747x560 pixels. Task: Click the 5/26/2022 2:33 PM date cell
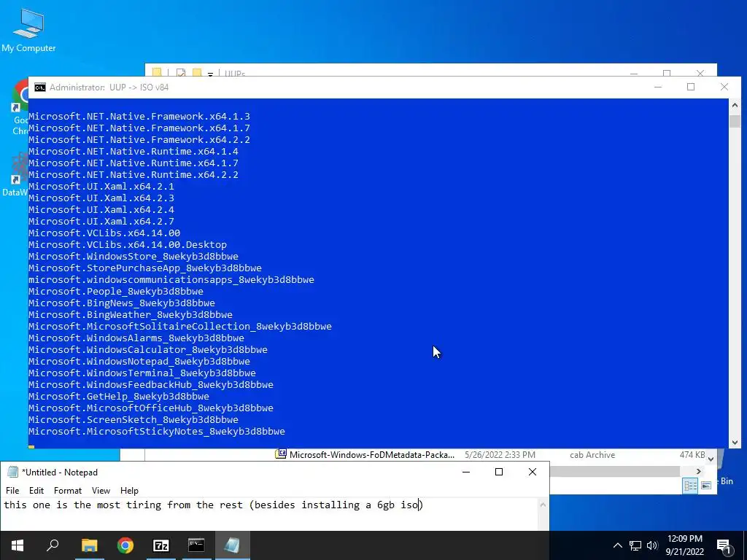(500, 455)
